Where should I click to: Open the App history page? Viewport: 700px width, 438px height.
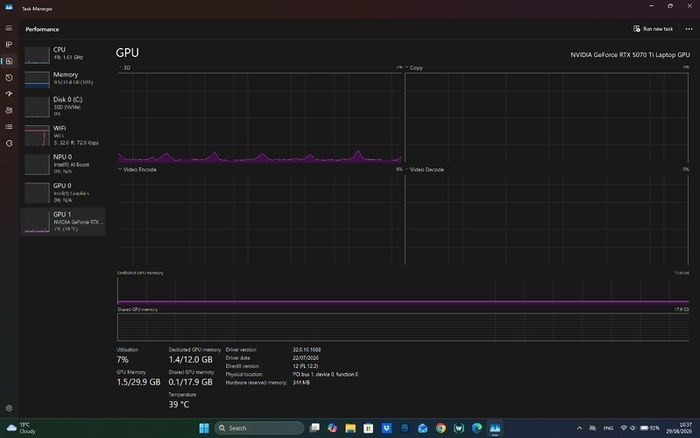point(9,78)
